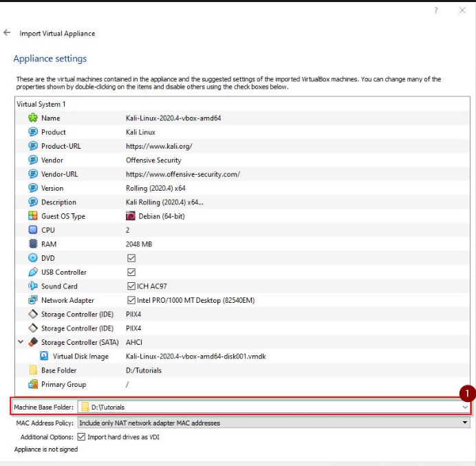476x466 pixels.
Task: Disable the Intel PRO/1000 network adapter checkbox
Action: [131, 300]
